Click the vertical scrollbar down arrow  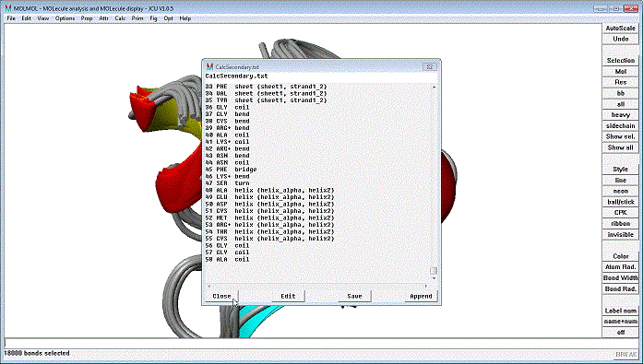(x=434, y=278)
